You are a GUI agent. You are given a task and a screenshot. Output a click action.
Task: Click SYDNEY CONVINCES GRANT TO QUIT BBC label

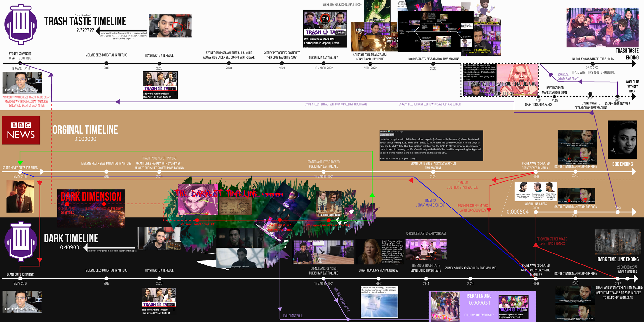tap(20, 56)
